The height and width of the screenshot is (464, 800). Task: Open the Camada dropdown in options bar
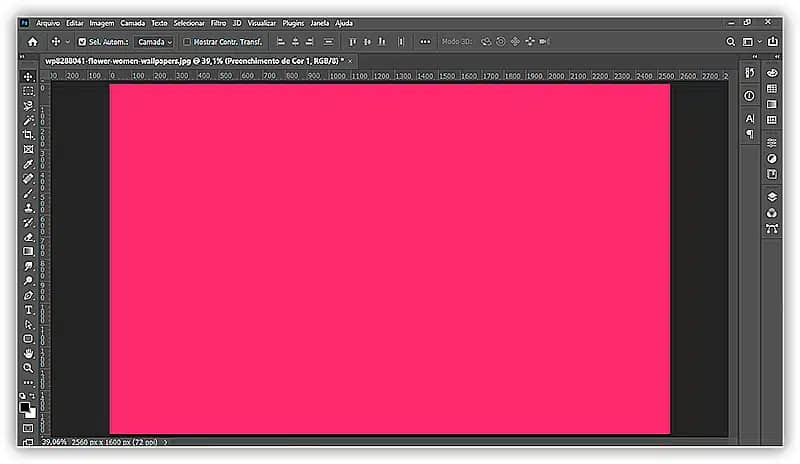tap(155, 42)
